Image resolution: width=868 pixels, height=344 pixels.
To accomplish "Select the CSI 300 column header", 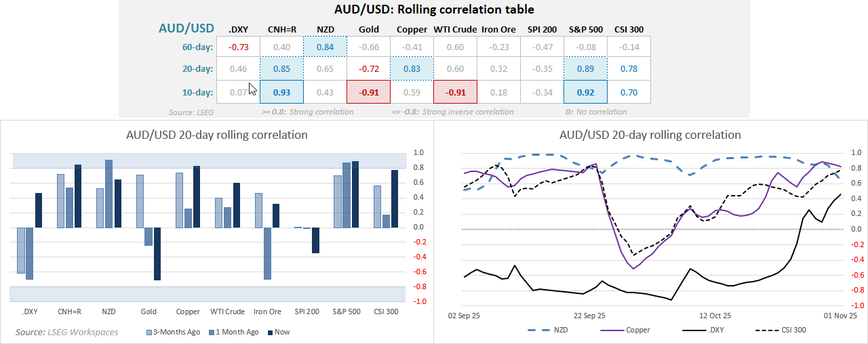I will 629,29.
